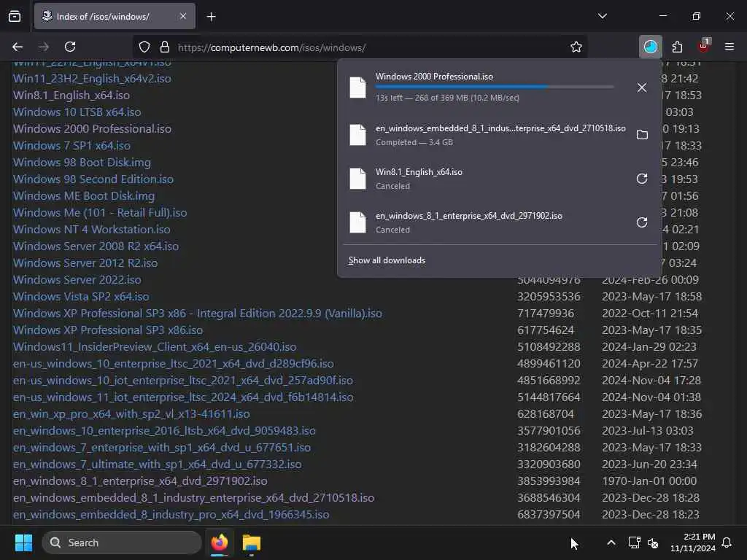This screenshot has width=747, height=560.
Task: Open the notification bell
Action: pyautogui.click(x=727, y=542)
